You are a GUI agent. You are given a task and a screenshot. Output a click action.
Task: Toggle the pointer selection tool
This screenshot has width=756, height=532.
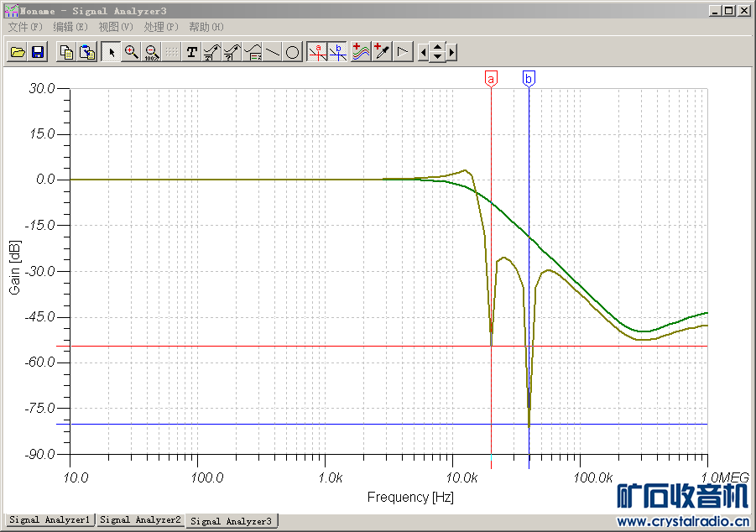[111, 52]
